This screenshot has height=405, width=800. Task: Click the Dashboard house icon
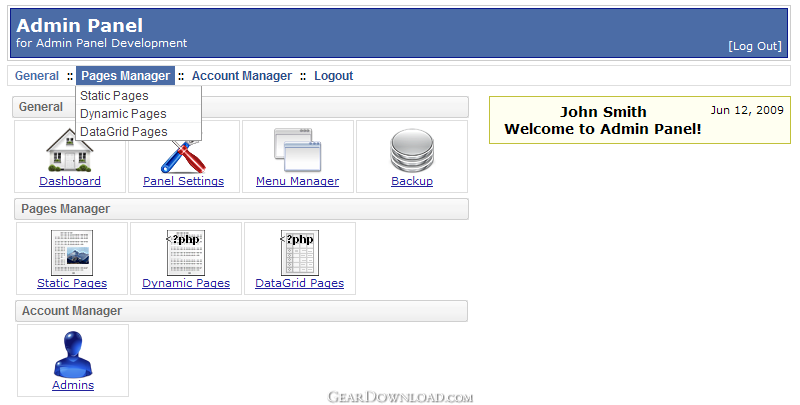click(70, 152)
